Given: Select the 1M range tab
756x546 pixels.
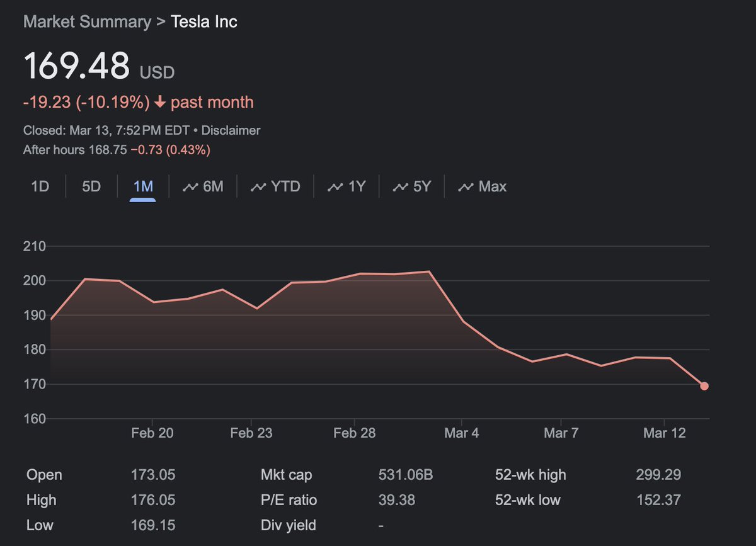Looking at the screenshot, I should pyautogui.click(x=143, y=186).
